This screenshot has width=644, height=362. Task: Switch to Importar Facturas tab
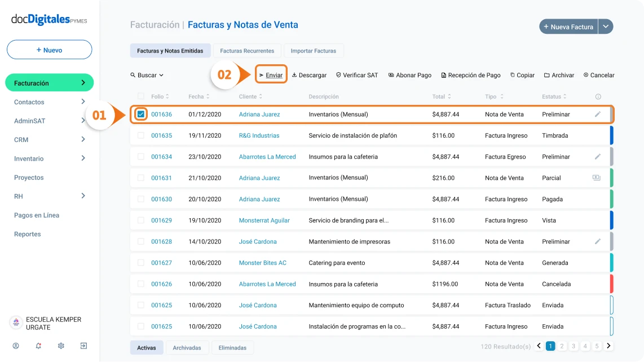(x=314, y=51)
